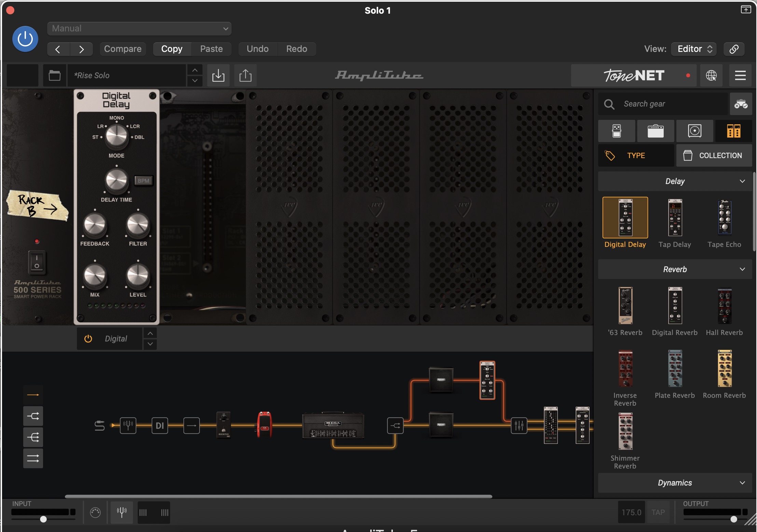Toggle the 500 Series rack power switch
757x532 pixels.
[37, 262]
